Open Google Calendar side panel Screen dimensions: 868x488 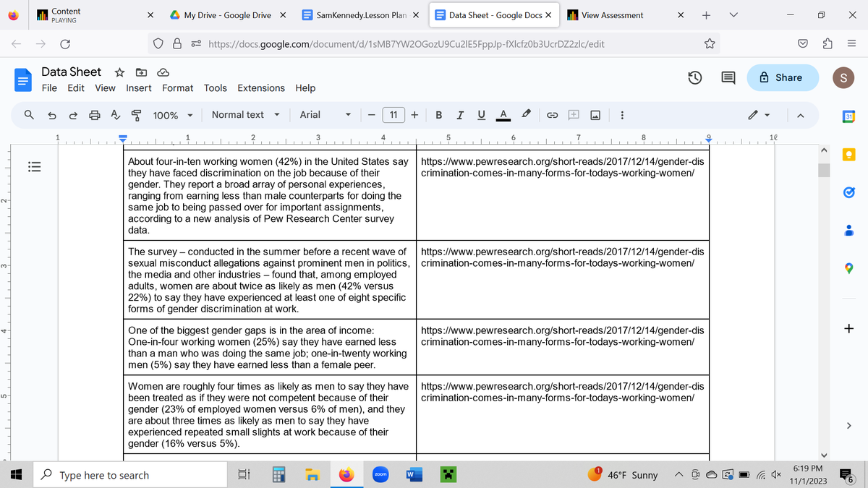(x=849, y=116)
